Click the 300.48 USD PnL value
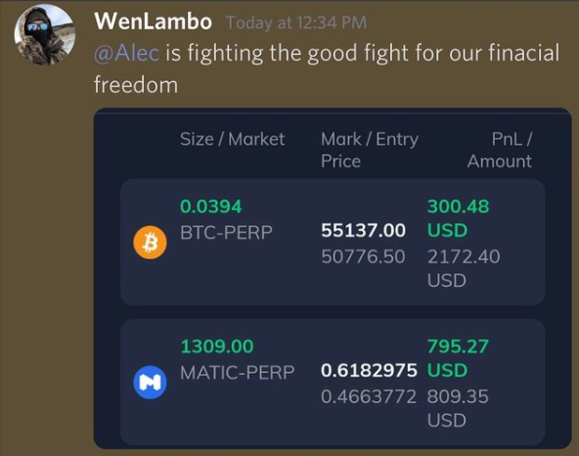Screen dimensions: 579x456 click(458, 218)
